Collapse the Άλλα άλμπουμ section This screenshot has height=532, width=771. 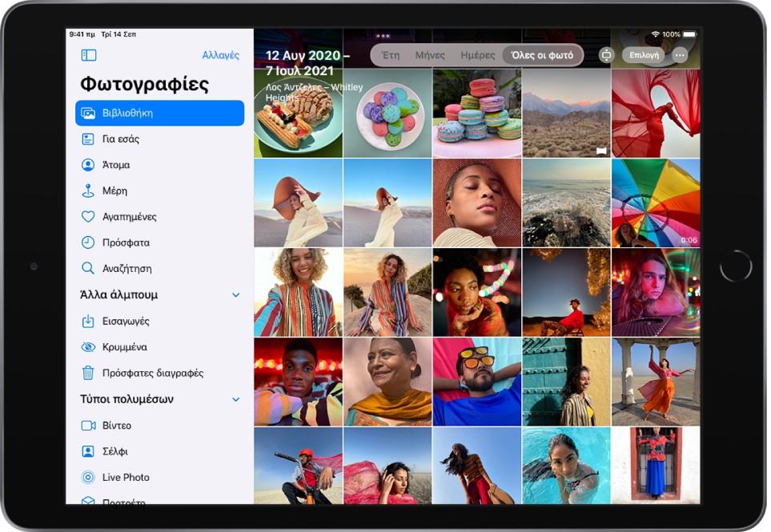pos(235,295)
